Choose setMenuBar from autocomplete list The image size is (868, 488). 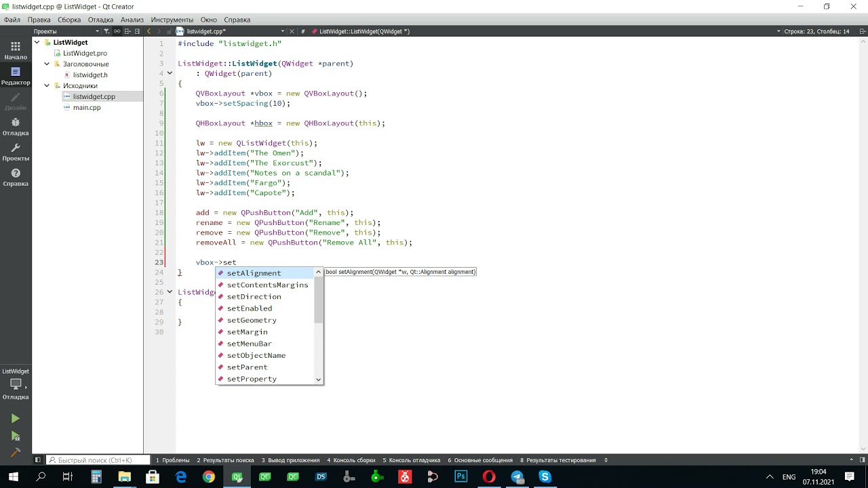coord(265,344)
